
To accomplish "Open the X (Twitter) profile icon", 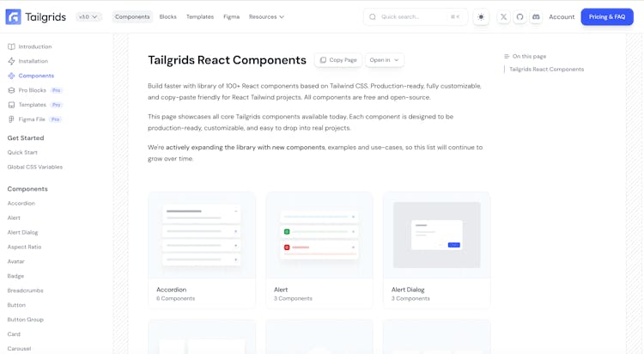I will (504, 17).
